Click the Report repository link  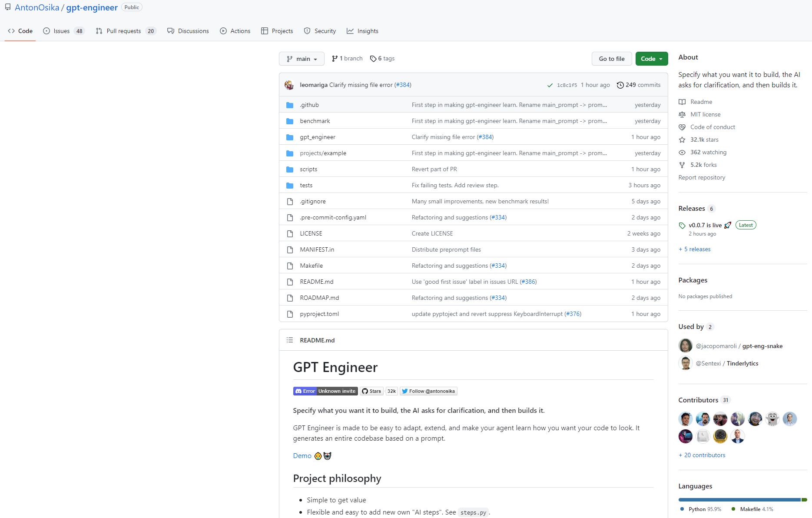click(702, 177)
